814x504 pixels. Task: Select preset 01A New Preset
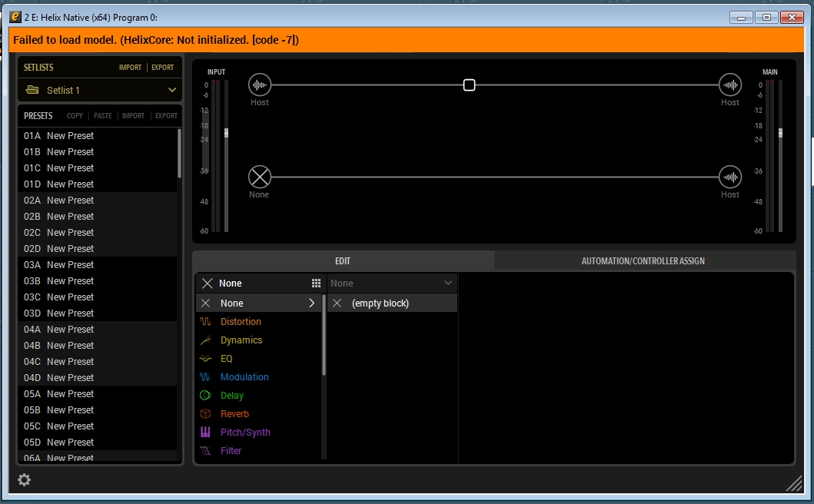(98, 135)
